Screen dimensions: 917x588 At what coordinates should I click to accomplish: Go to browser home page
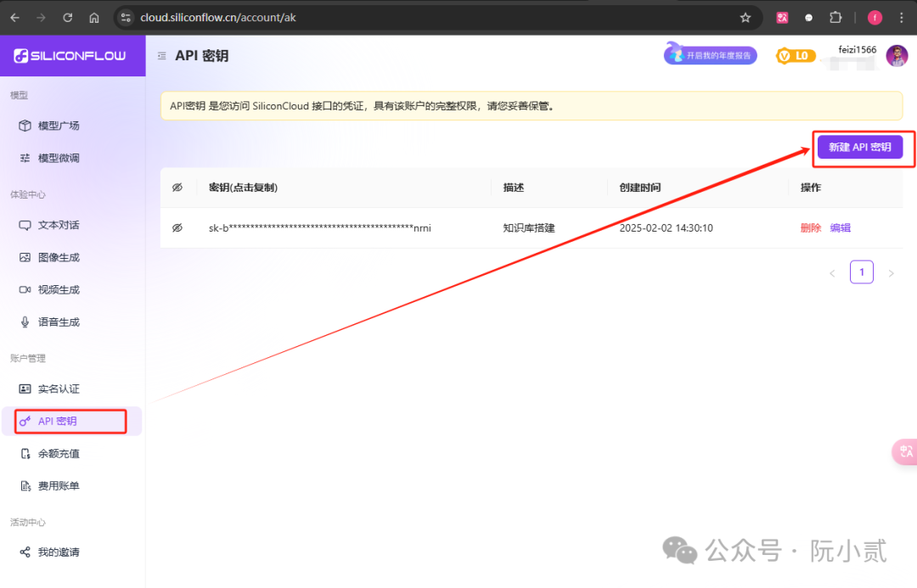click(x=94, y=18)
